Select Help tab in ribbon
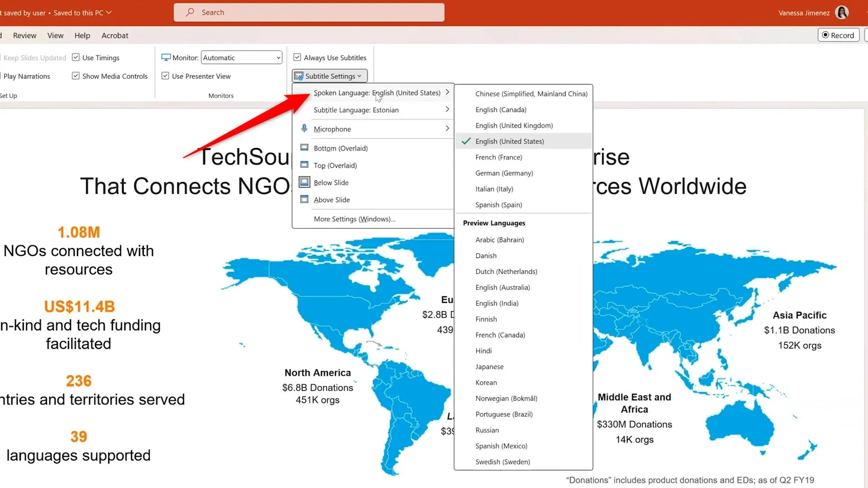868x488 pixels. (82, 35)
